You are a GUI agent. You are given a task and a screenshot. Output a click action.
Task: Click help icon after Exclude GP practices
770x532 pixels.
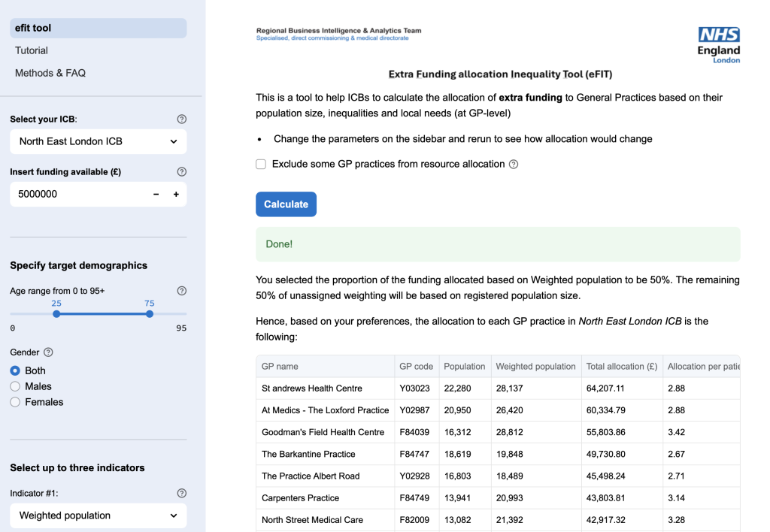tap(514, 165)
